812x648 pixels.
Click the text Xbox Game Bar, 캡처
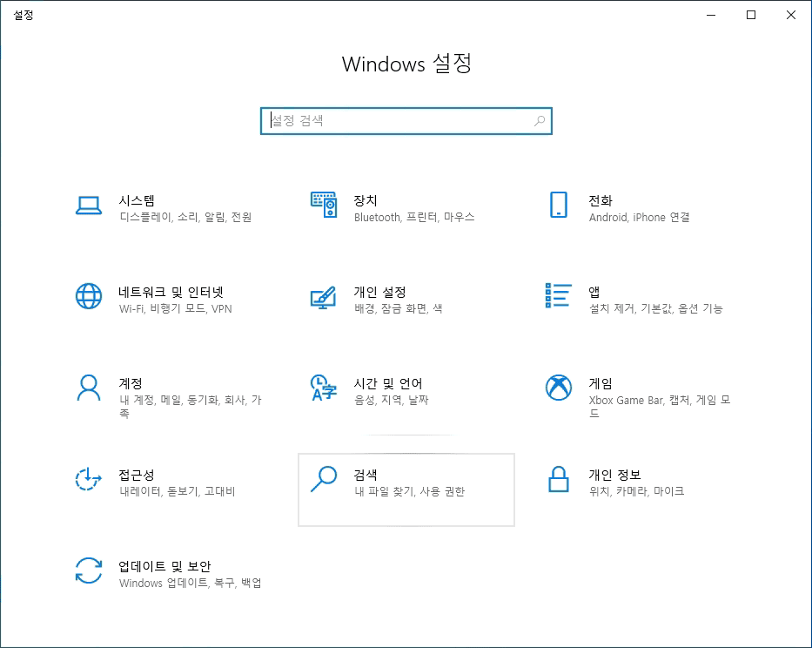(640, 400)
